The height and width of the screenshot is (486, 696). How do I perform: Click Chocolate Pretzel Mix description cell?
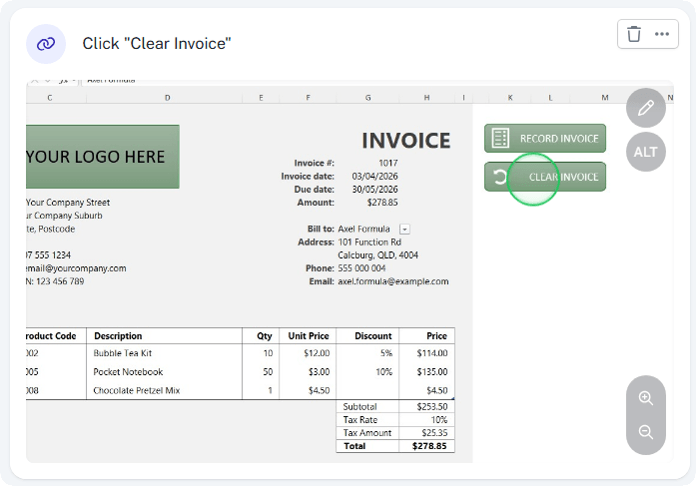tap(136, 391)
